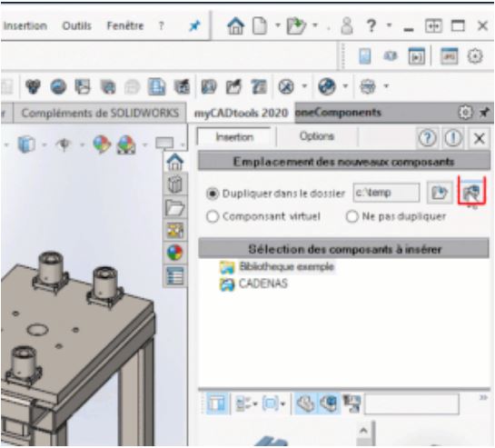Image resolution: width=495 pixels, height=448 pixels.
Task: Open the Custom Properties list task pane icon
Action: 175,276
